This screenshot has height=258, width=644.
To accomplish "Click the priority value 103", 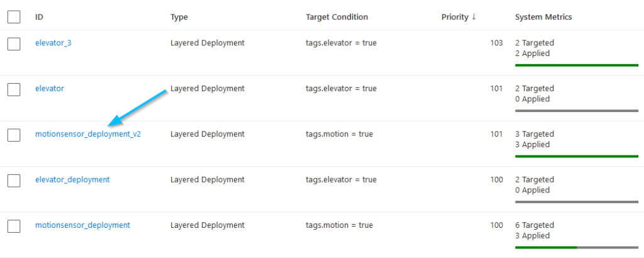I will [x=496, y=43].
